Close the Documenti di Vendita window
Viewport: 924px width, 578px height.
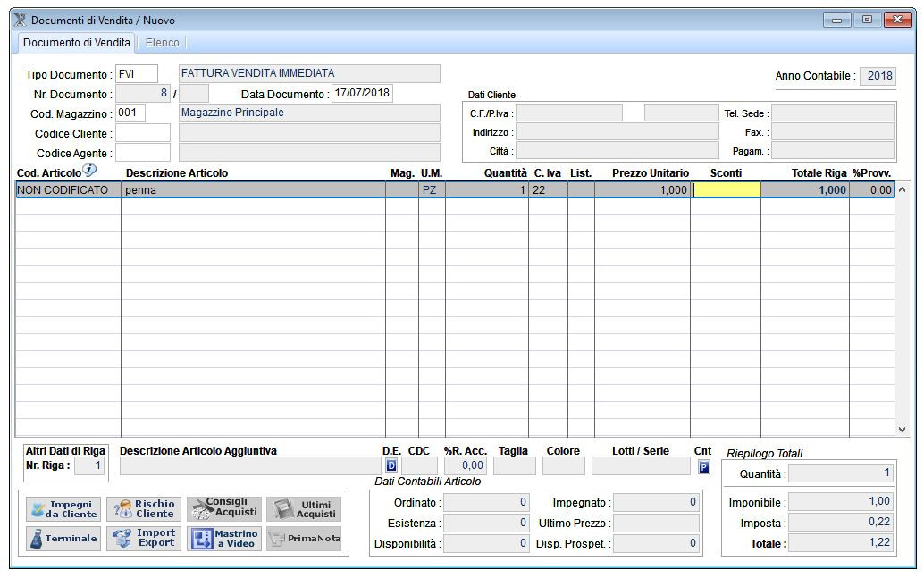[898, 20]
